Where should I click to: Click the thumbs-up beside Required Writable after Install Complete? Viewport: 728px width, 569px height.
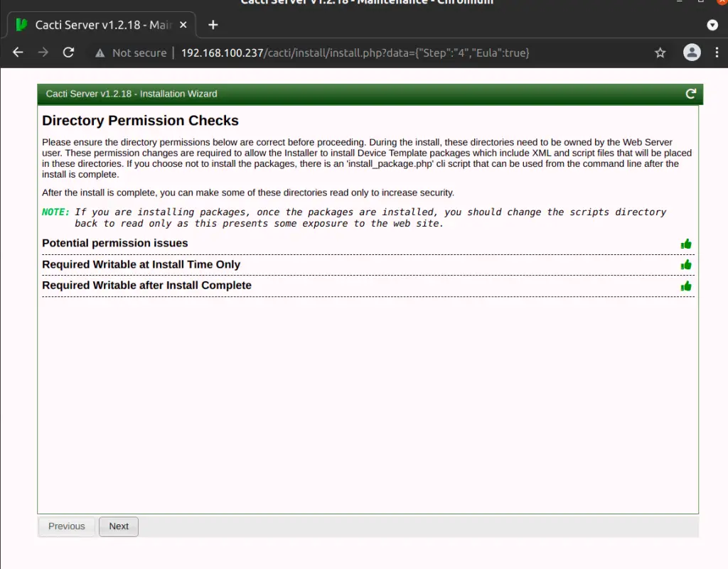coord(686,286)
